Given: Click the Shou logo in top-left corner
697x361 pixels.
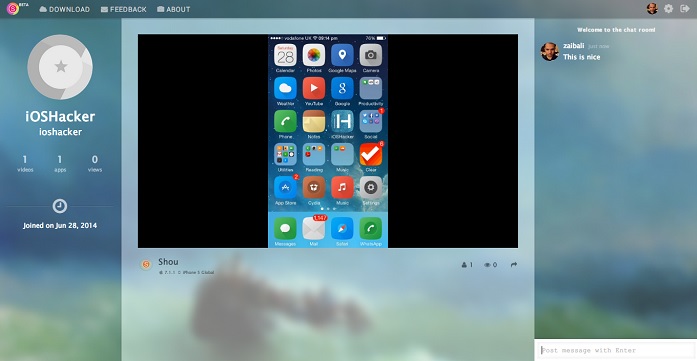Looking at the screenshot, I should 13,8.
